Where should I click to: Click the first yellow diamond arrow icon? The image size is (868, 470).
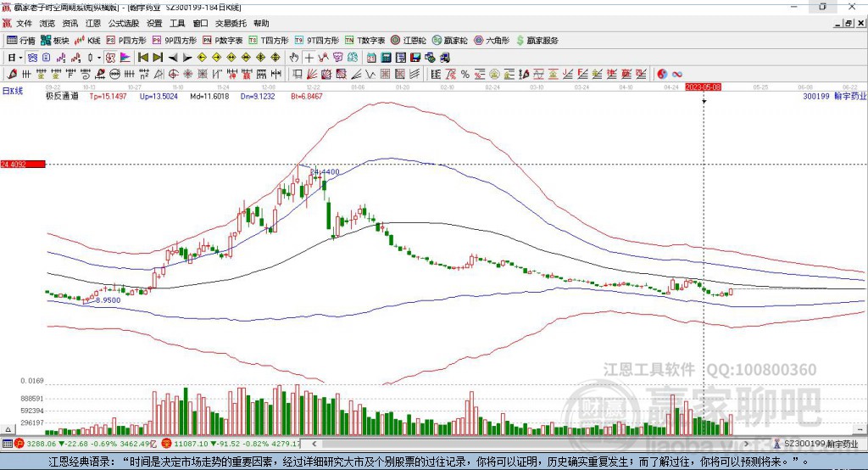click(202, 58)
